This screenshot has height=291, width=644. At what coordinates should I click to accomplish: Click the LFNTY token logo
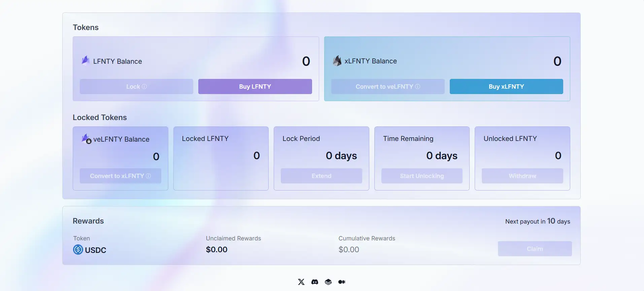(x=86, y=61)
